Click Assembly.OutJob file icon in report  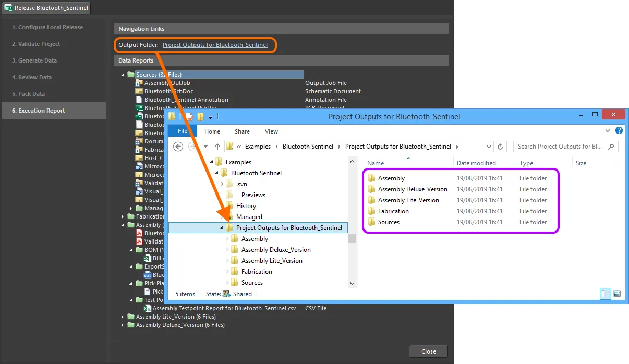click(139, 83)
